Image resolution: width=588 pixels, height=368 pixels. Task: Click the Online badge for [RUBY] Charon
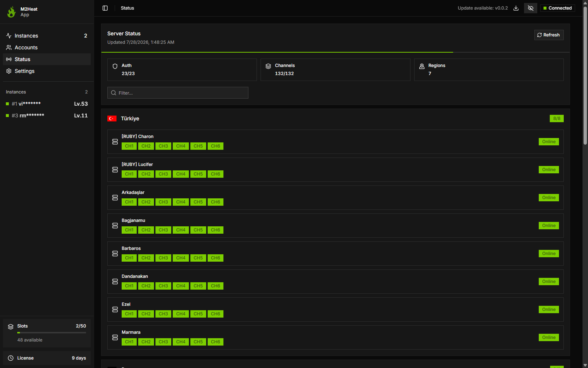pos(549,142)
